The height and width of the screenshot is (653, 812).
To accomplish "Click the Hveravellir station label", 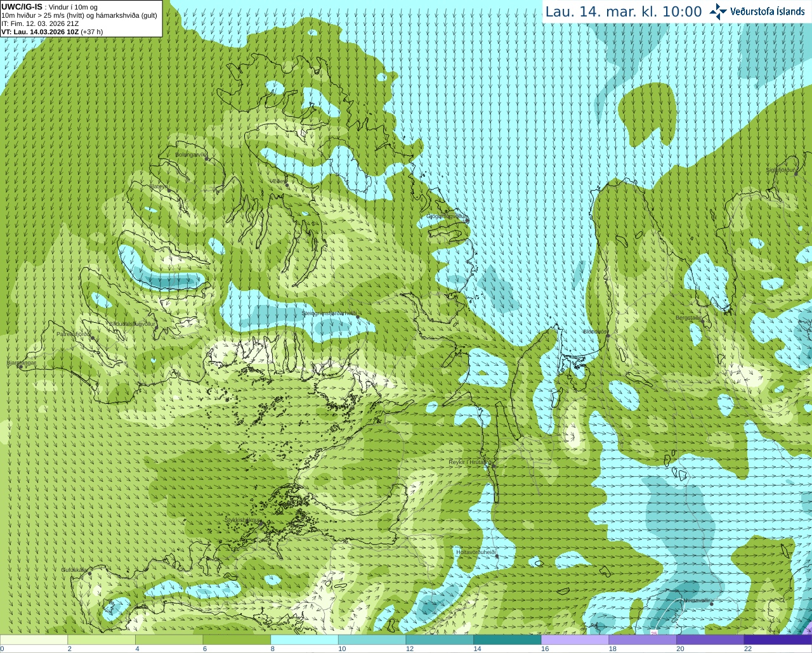I will point(695,600).
